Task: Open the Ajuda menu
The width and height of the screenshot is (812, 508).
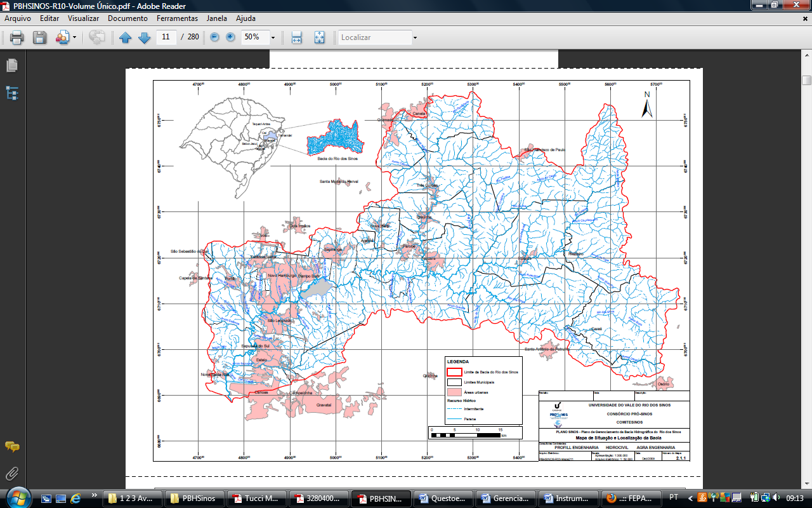Action: point(246,18)
